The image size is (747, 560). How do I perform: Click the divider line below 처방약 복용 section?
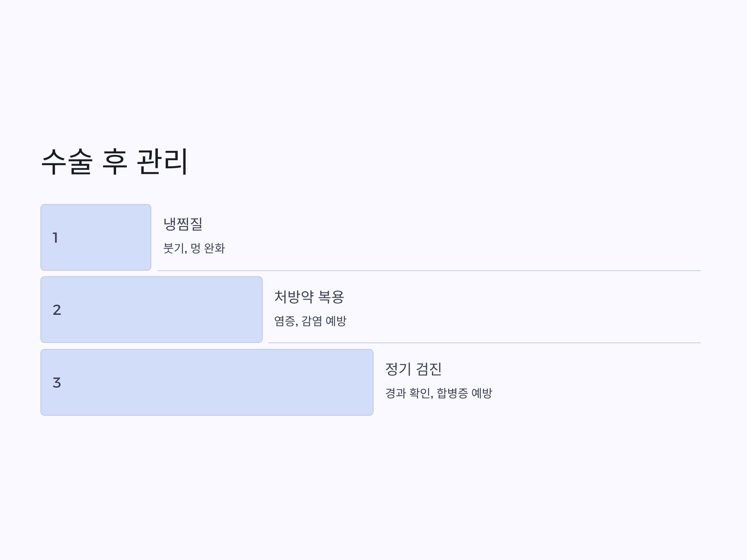(484, 343)
